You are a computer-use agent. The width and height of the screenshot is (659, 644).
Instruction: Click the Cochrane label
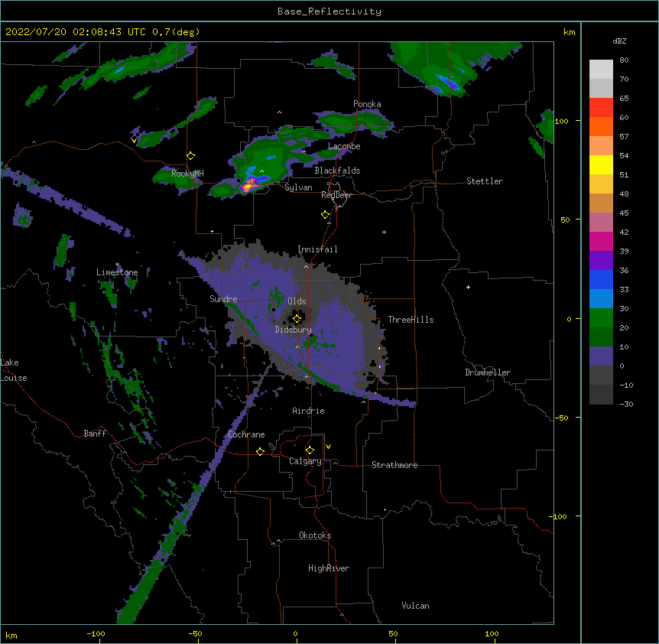246,434
